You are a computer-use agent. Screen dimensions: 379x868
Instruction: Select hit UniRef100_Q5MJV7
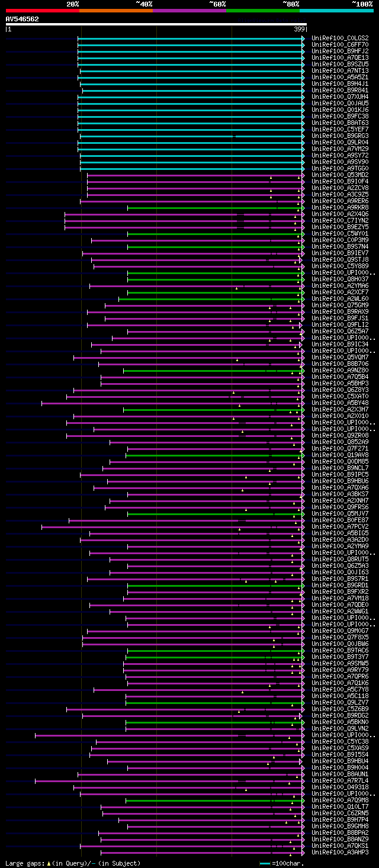pyautogui.click(x=339, y=514)
